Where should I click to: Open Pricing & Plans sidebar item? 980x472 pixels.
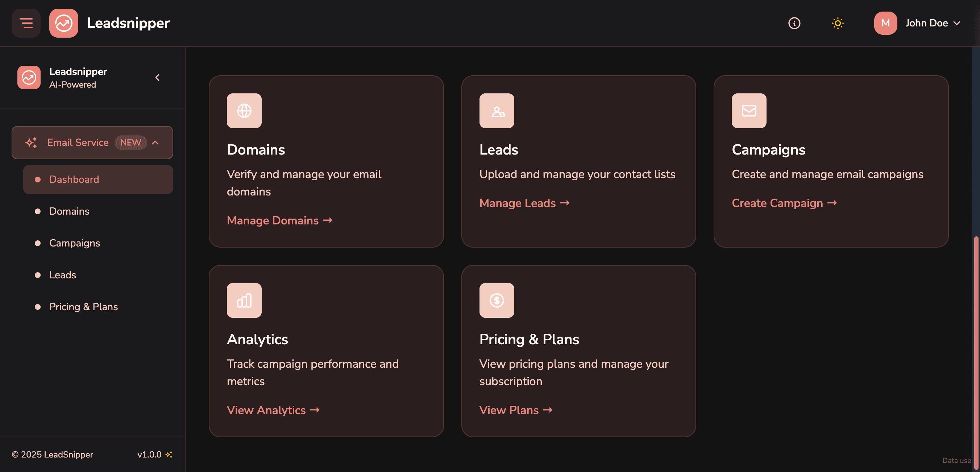pos(83,307)
